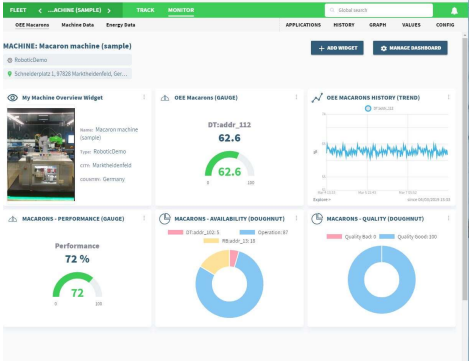
Task: Open the HISTORY tab
Action: (x=345, y=25)
